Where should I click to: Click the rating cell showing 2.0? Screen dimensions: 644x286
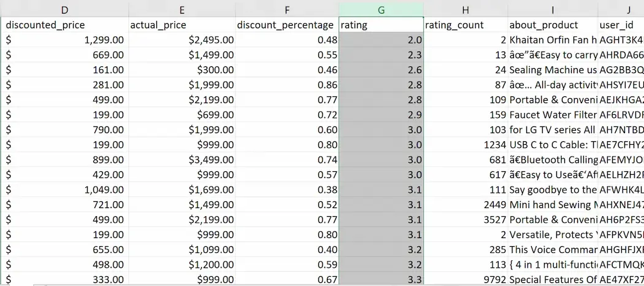[381, 40]
